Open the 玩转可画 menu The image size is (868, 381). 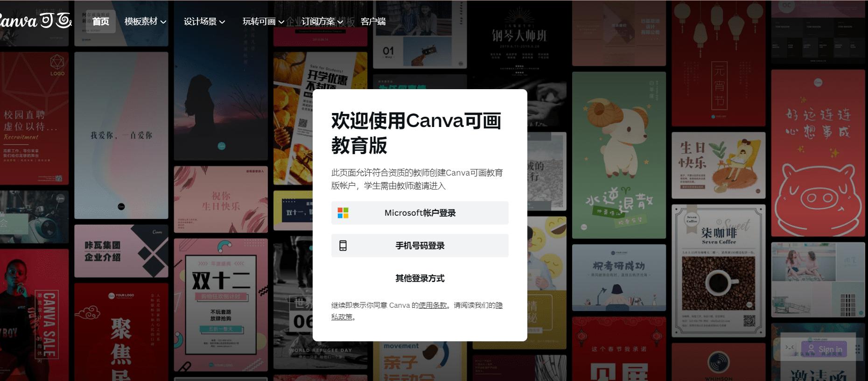264,21
